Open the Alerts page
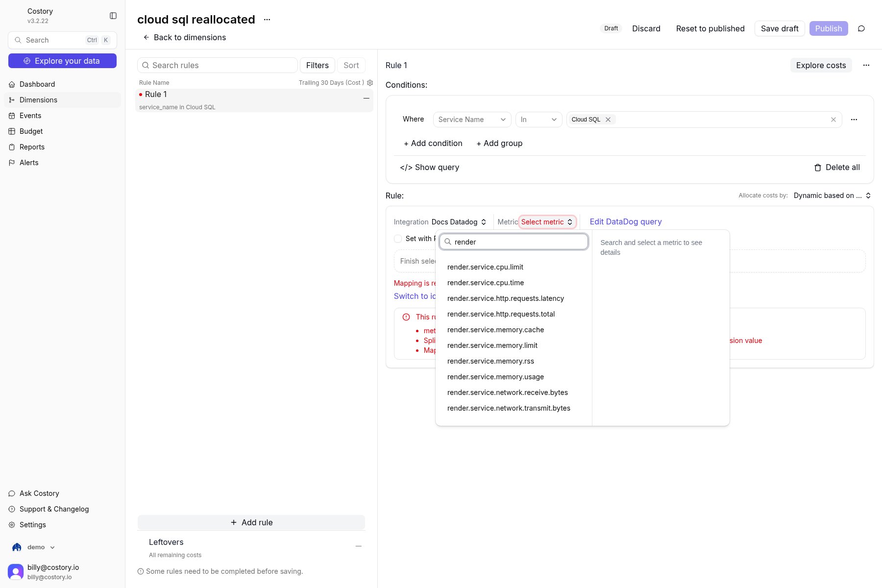The height and width of the screenshot is (588, 882). [63, 163]
